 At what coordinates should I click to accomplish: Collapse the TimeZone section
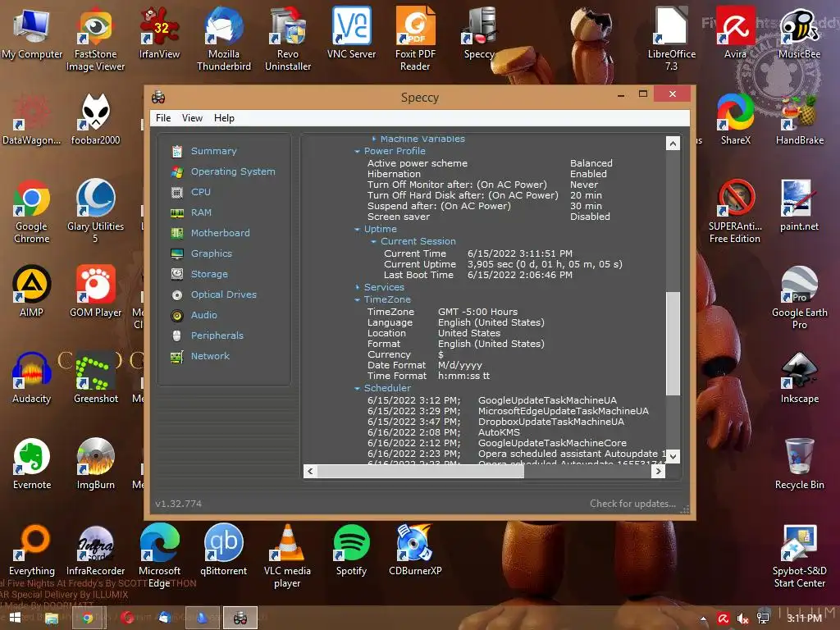[358, 300]
